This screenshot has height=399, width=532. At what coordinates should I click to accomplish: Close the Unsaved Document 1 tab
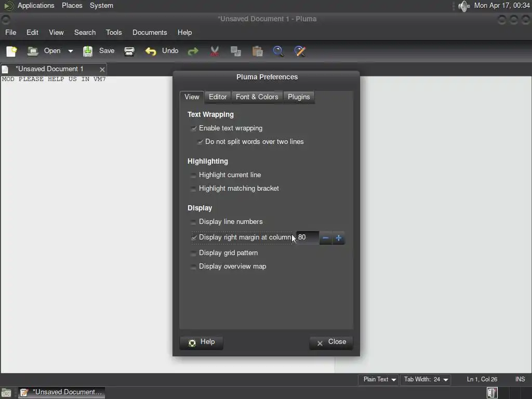pos(102,69)
